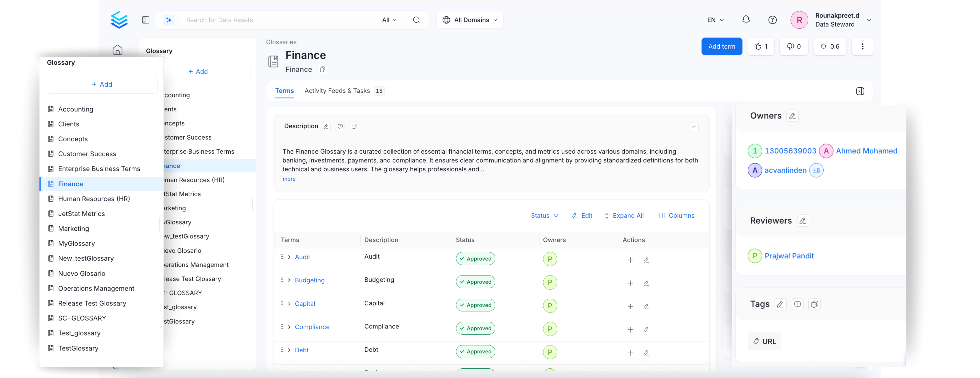The image size is (980, 378).
Task: Open the EN language dropdown
Action: 715,20
